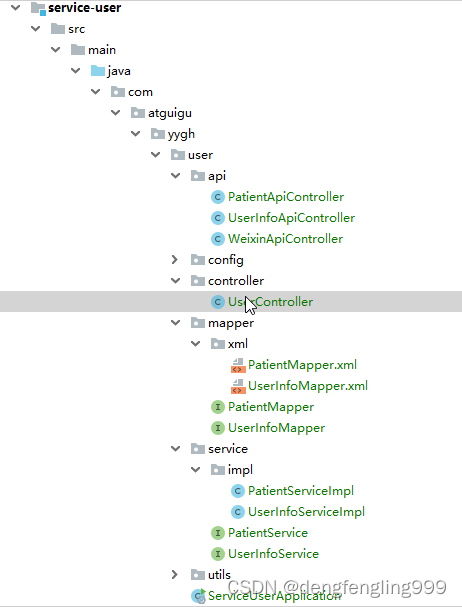This screenshot has height=607, width=462.
Task: Click the ServiceUserApplication run icon
Action: click(x=199, y=596)
